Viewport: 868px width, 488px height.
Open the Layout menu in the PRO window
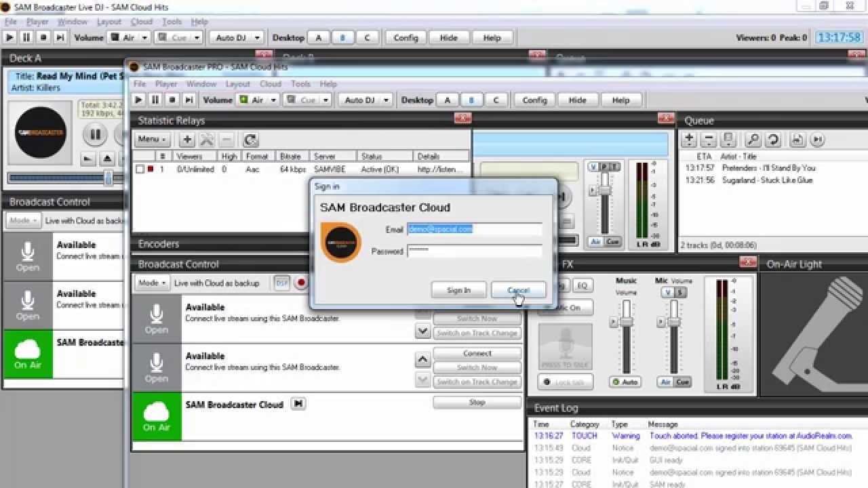[237, 84]
